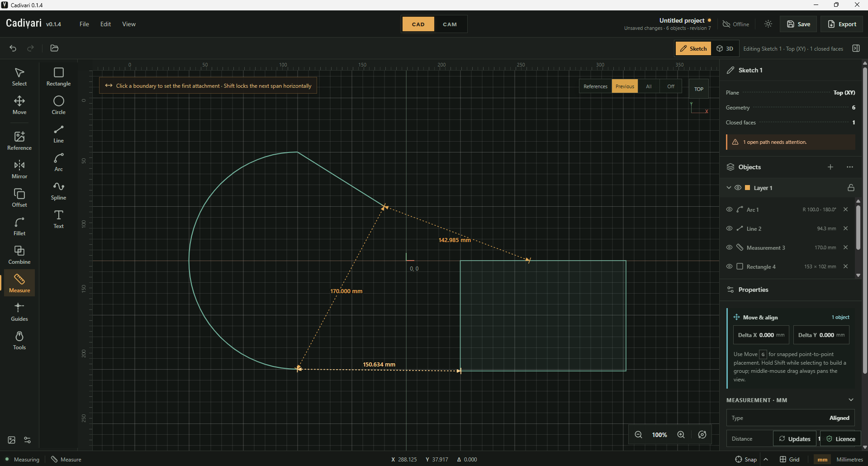
Task: Open the Licence button
Action: tap(841, 439)
